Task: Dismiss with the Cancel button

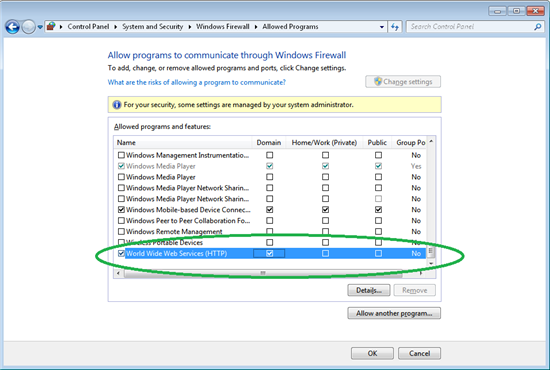Action: [419, 353]
